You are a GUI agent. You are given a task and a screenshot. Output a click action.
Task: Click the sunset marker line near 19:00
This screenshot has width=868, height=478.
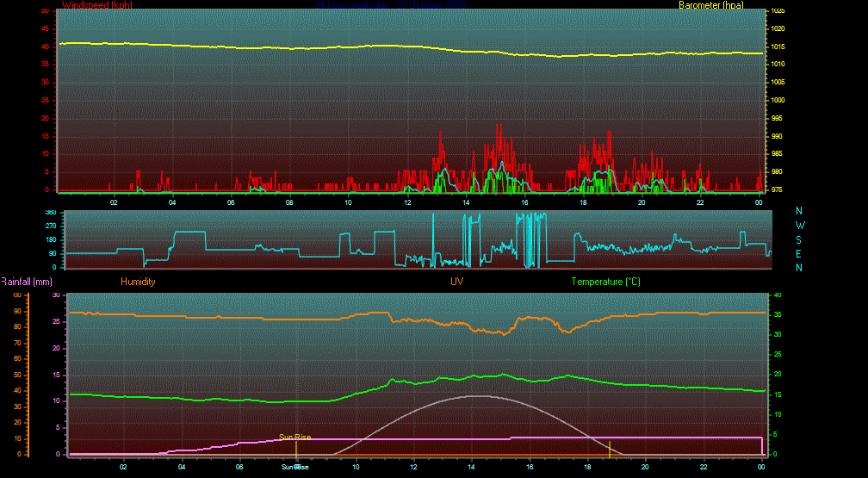click(610, 448)
